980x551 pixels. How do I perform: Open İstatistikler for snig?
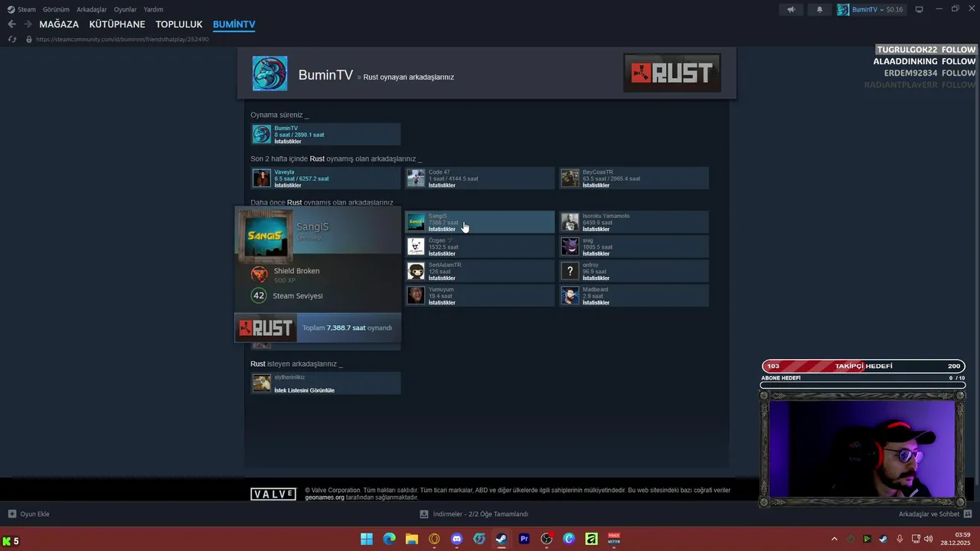click(x=596, y=253)
